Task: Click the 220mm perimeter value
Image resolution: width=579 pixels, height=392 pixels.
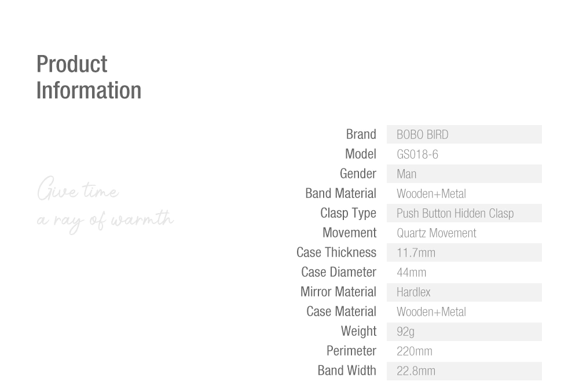Action: pos(415,351)
